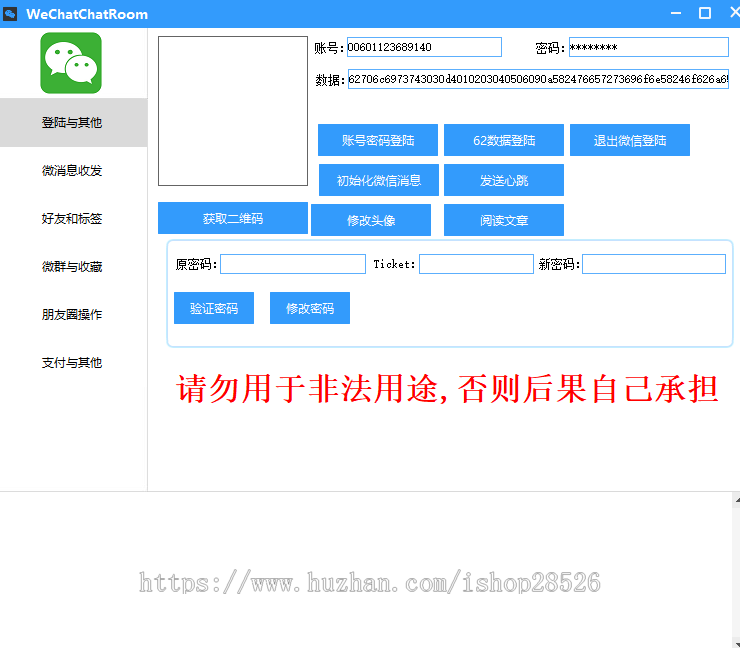Image resolution: width=740 pixels, height=648 pixels.
Task: Click the WeChat logo icon in sidebar
Action: point(71,63)
